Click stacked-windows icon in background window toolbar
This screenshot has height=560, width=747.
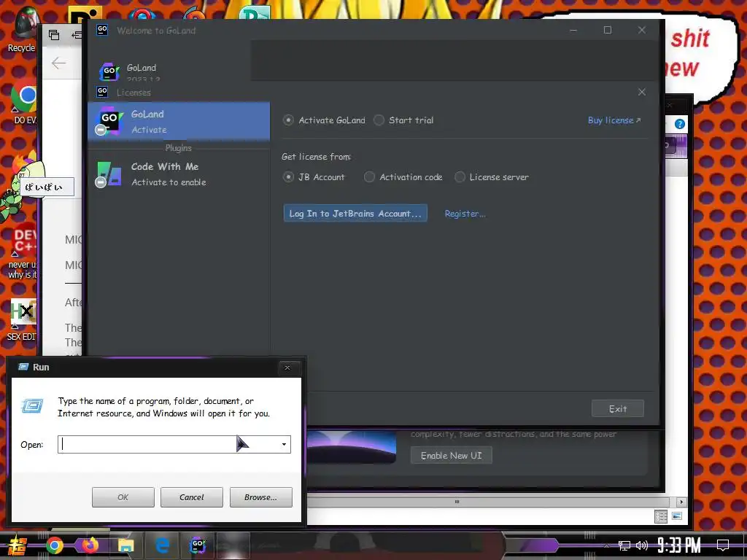(54, 35)
